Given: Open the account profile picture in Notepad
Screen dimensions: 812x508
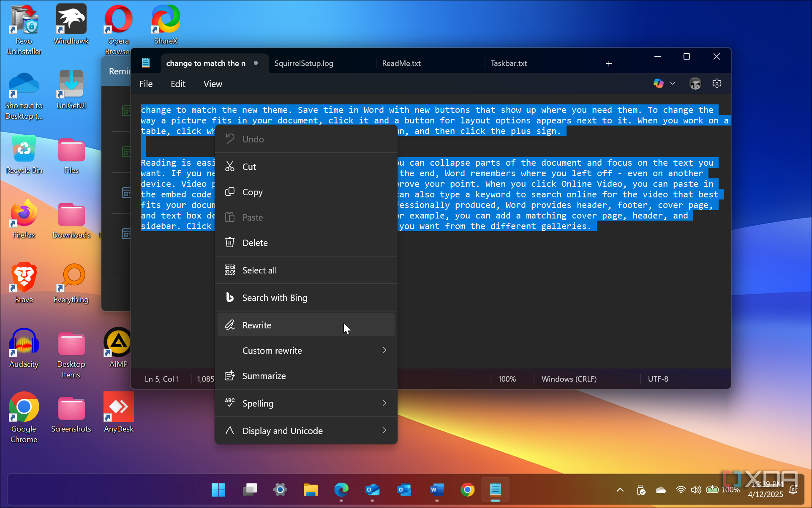Looking at the screenshot, I should point(695,83).
